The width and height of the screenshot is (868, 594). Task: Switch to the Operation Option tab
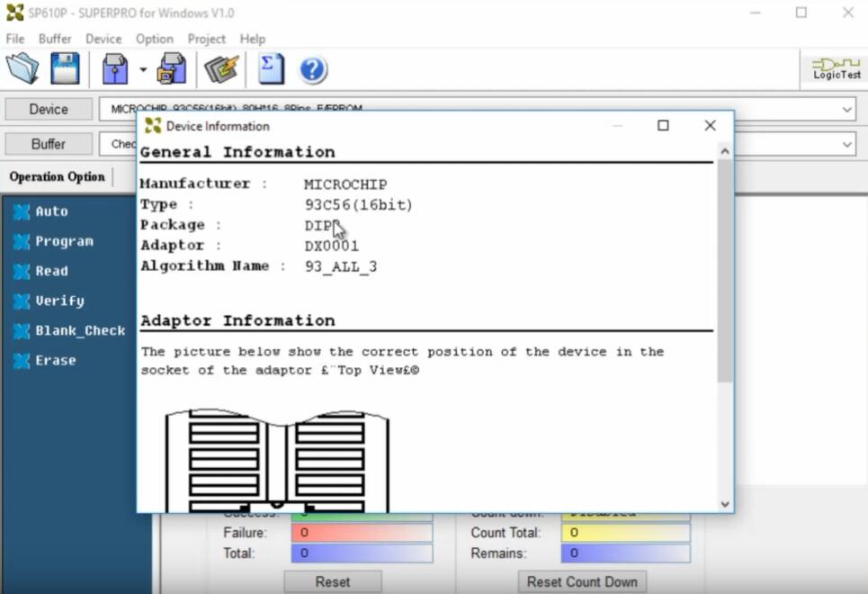pyautogui.click(x=57, y=176)
